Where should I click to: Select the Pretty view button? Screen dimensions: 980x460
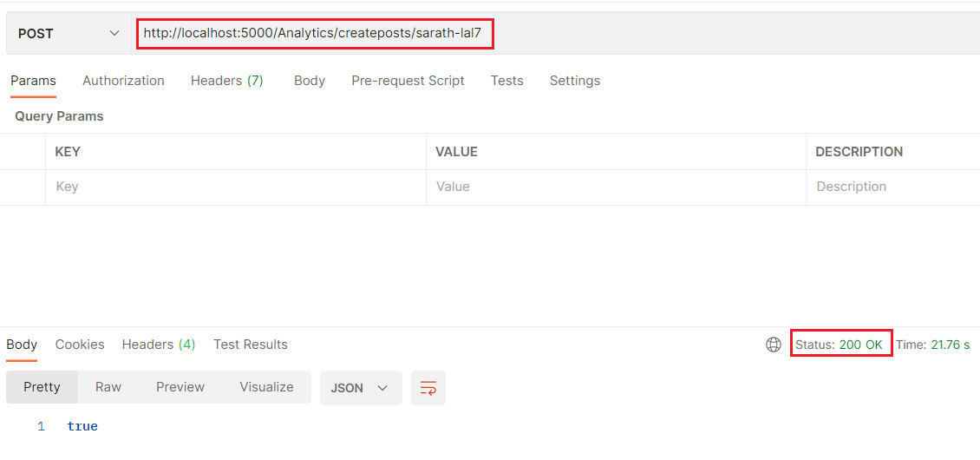(x=42, y=387)
